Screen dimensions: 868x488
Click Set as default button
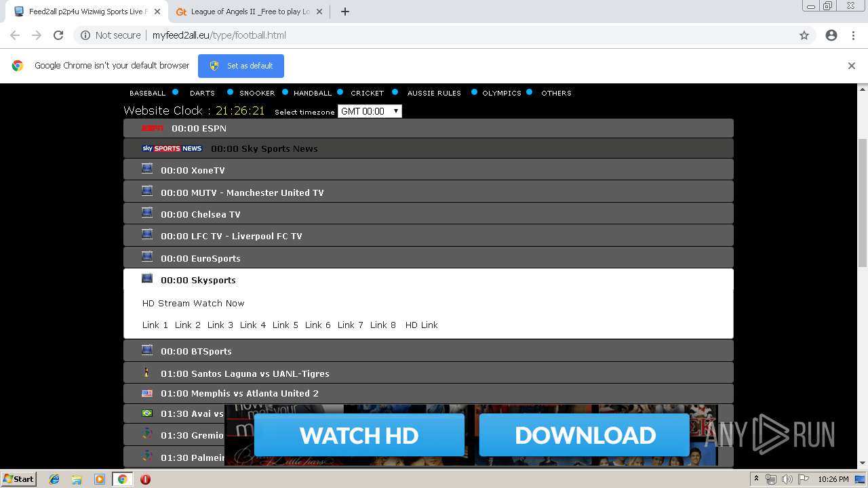pyautogui.click(x=241, y=66)
